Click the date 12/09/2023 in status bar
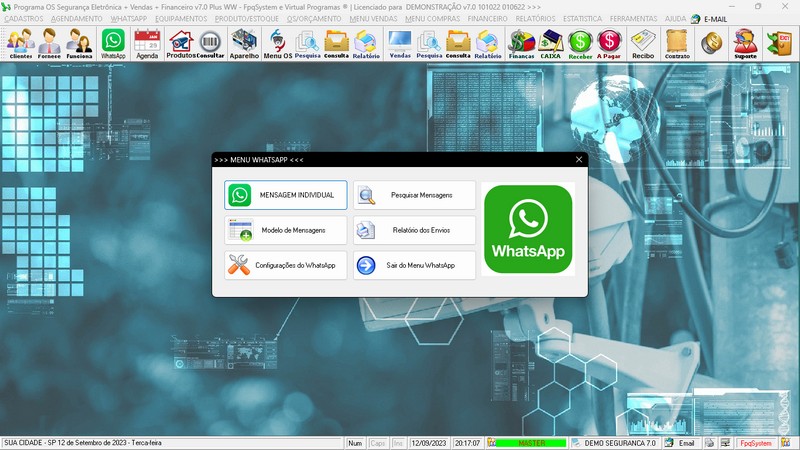Screen dimensions: 800x450 (429, 443)
